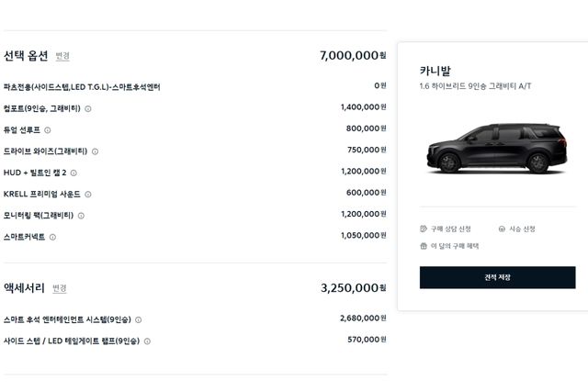Open info icon beside 듀얼 선루프
This screenshot has width=588, height=391.
click(48, 129)
